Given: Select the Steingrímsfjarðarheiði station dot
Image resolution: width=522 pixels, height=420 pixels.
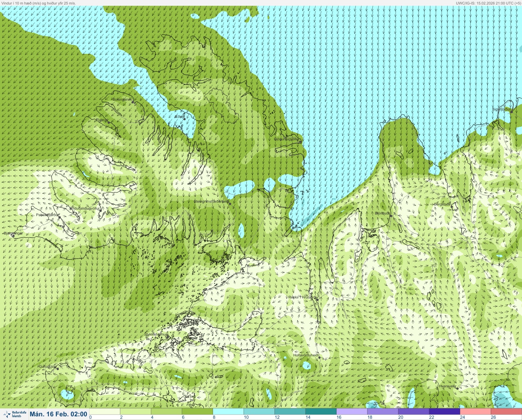Looking at the screenshot, I should tap(230, 203).
